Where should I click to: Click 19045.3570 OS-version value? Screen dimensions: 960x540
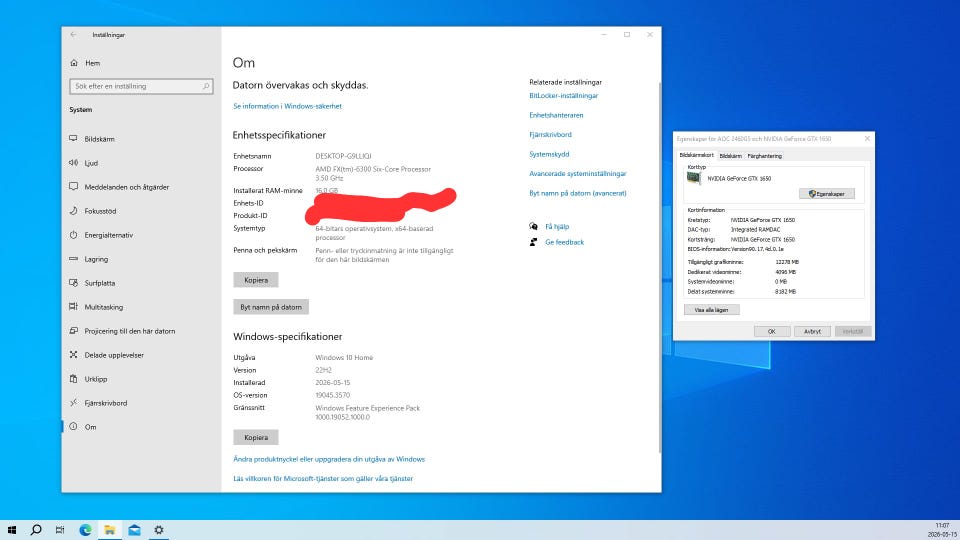point(332,396)
